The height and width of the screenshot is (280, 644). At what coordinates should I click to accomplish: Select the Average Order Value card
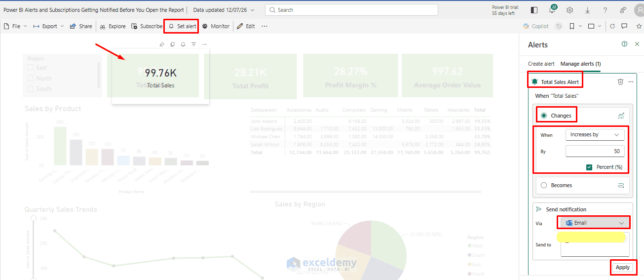tap(448, 76)
